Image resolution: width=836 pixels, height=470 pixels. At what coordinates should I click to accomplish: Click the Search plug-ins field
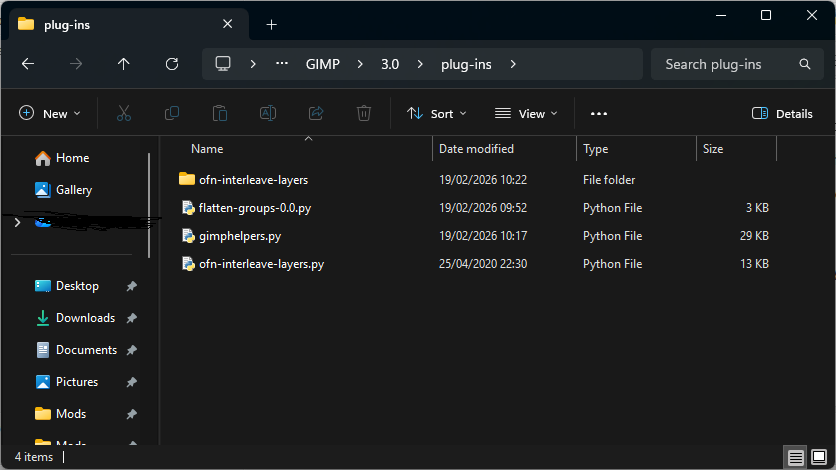pyautogui.click(x=728, y=64)
